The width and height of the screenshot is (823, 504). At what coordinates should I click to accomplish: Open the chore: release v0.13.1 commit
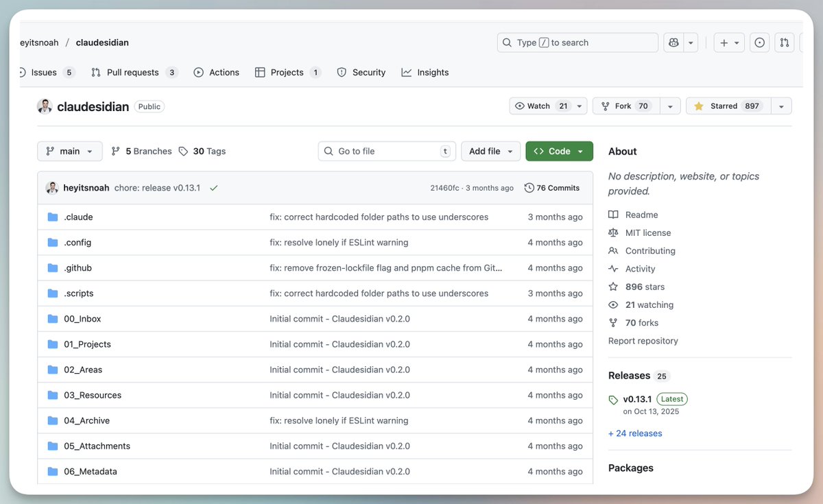pos(157,188)
